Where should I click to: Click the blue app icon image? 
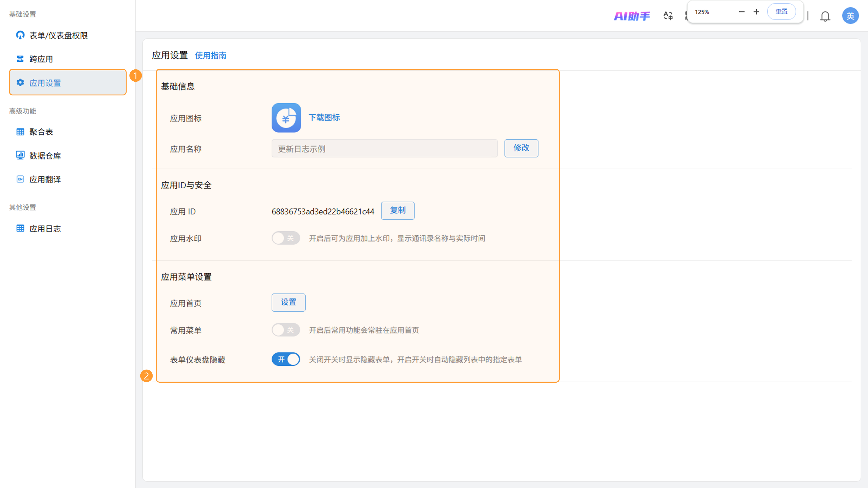pyautogui.click(x=286, y=118)
